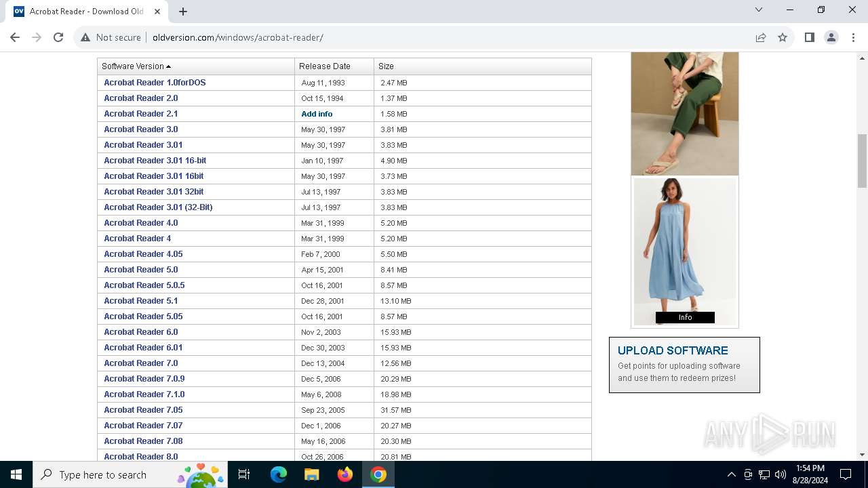The image size is (868, 488).
Task: Open Acrobat Reader 2.1 link
Action: (x=141, y=114)
